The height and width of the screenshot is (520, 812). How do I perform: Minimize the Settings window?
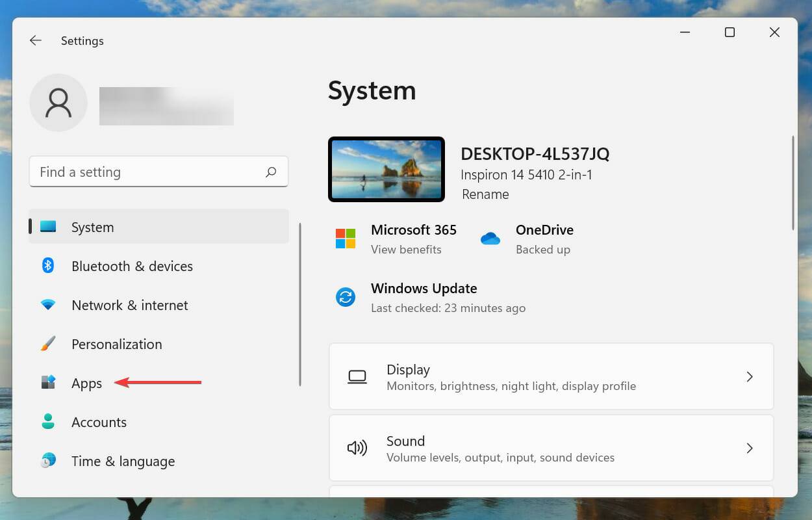point(685,32)
